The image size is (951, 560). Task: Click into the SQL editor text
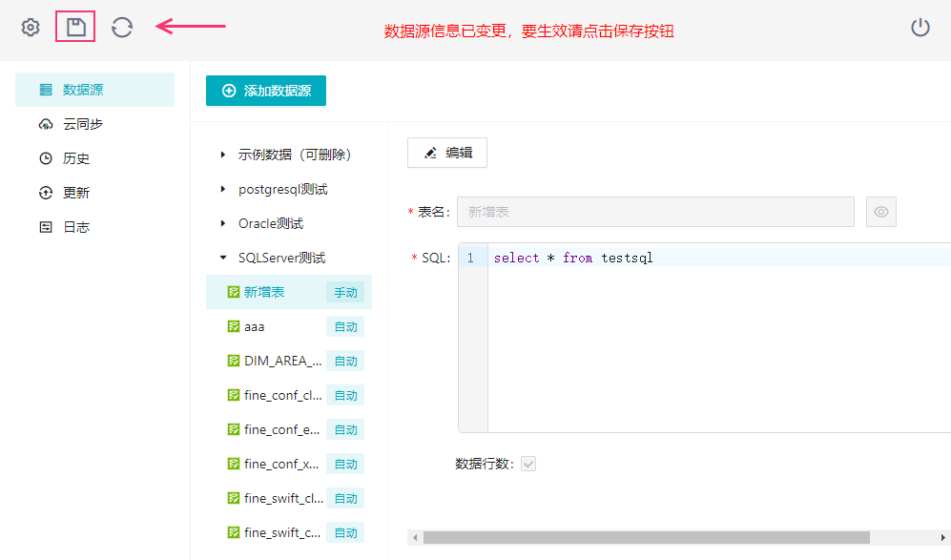tap(573, 258)
